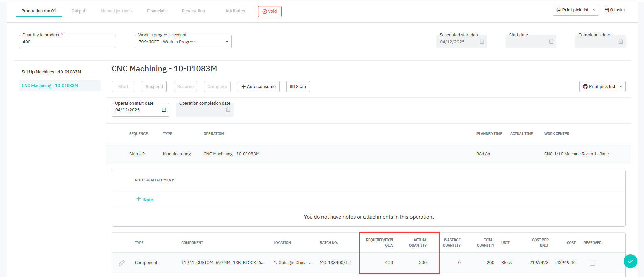The width and height of the screenshot is (644, 277).
Task: Click the Void button
Action: pos(269,11)
